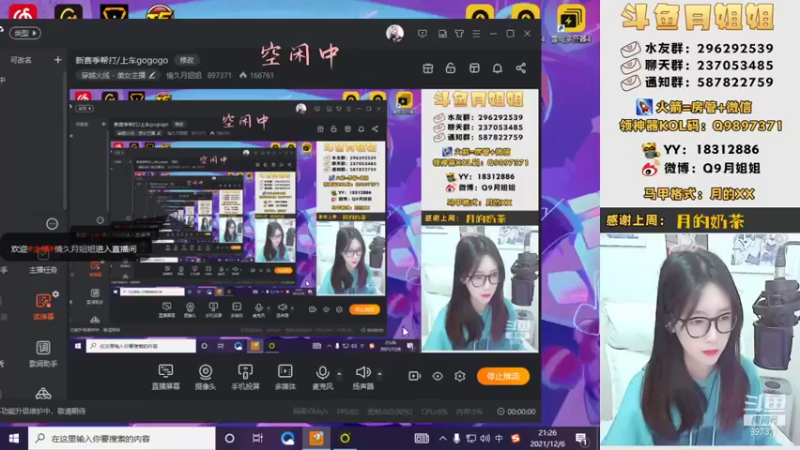
Task: Open the gift box icon in the room toolbar
Action: (x=428, y=68)
